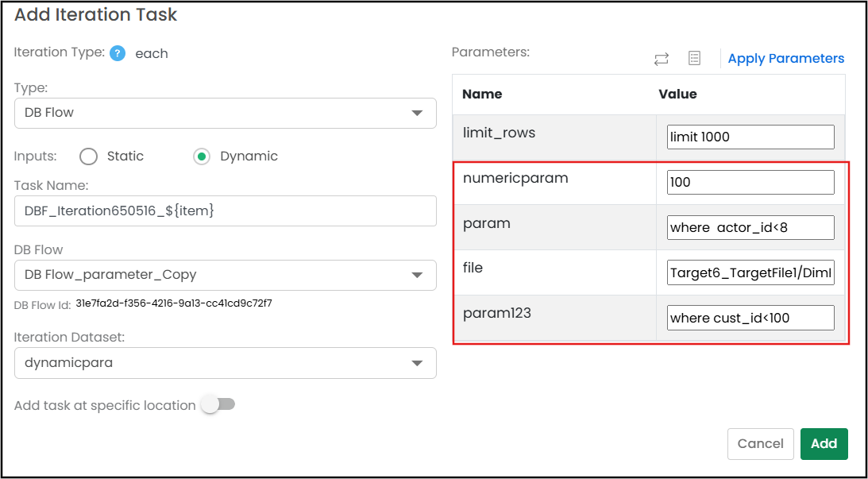Image resolution: width=868 pixels, height=479 pixels.
Task: Click the Add Iteration Task title
Action: pos(96,15)
